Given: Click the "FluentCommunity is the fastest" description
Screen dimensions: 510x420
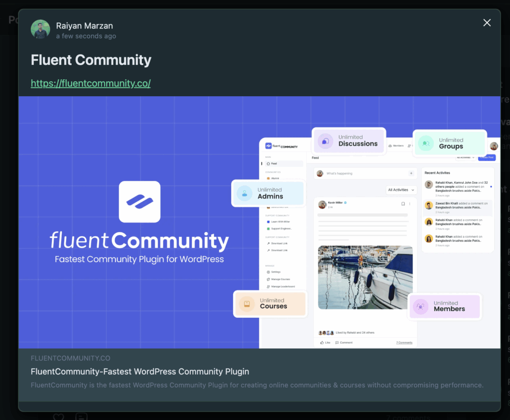Looking at the screenshot, I should (257, 385).
